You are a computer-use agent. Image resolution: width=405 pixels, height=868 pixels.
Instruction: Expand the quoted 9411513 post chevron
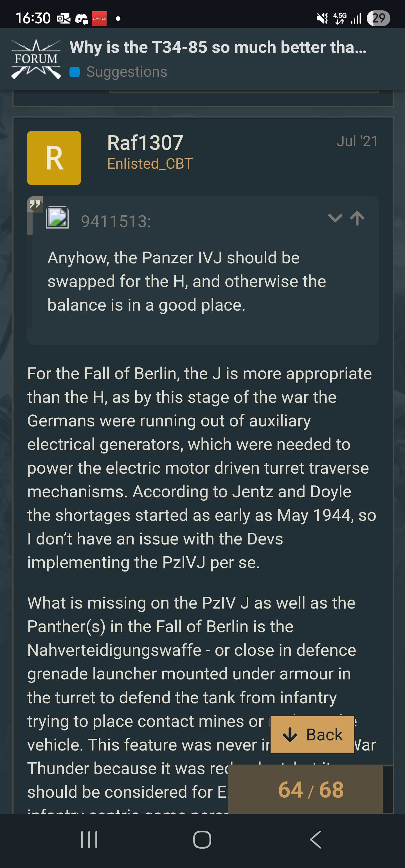pyautogui.click(x=335, y=218)
